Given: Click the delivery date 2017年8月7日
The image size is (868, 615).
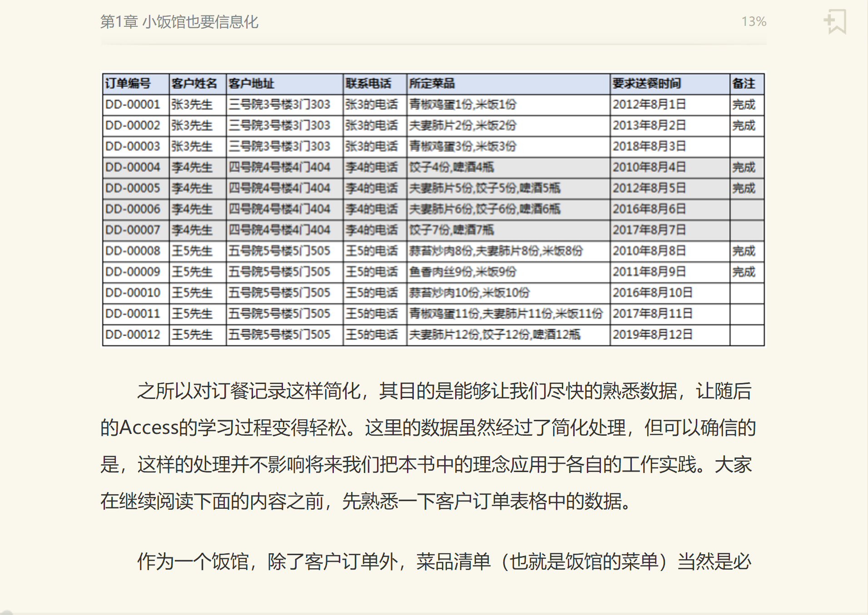Looking at the screenshot, I should (x=649, y=230).
